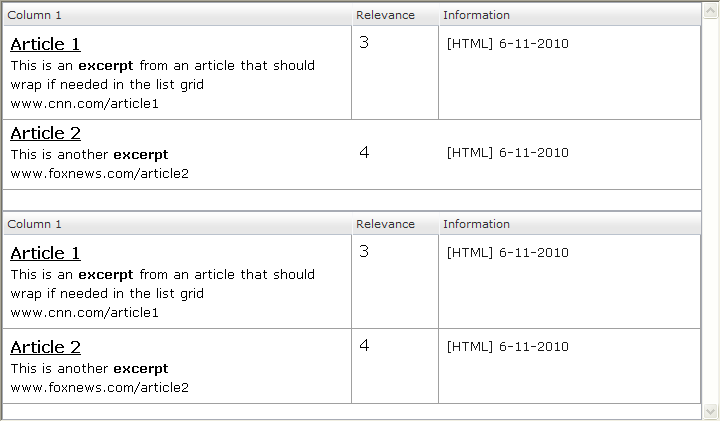Click Article 1's [HTML] 6-11-2010 cell, upper grid

coord(507,44)
